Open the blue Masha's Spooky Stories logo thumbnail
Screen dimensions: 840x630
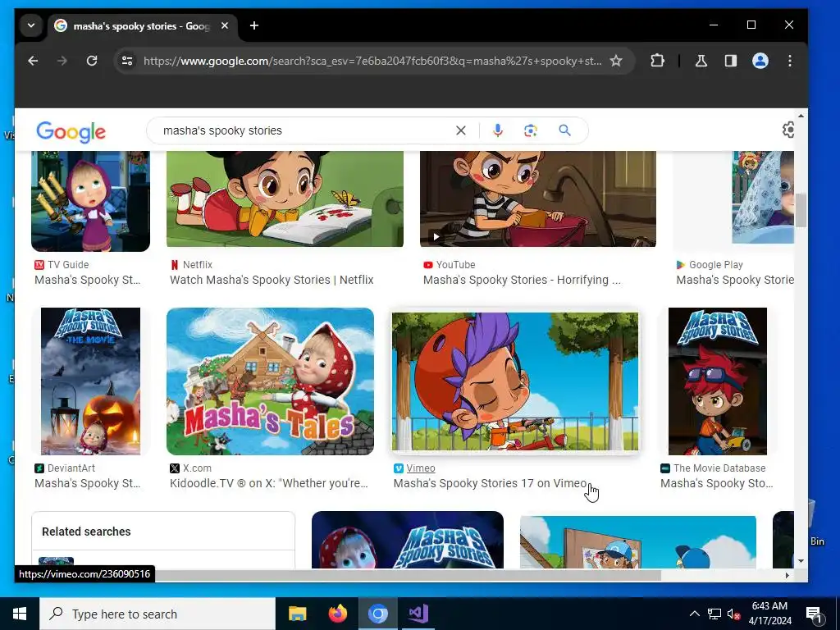click(x=408, y=540)
